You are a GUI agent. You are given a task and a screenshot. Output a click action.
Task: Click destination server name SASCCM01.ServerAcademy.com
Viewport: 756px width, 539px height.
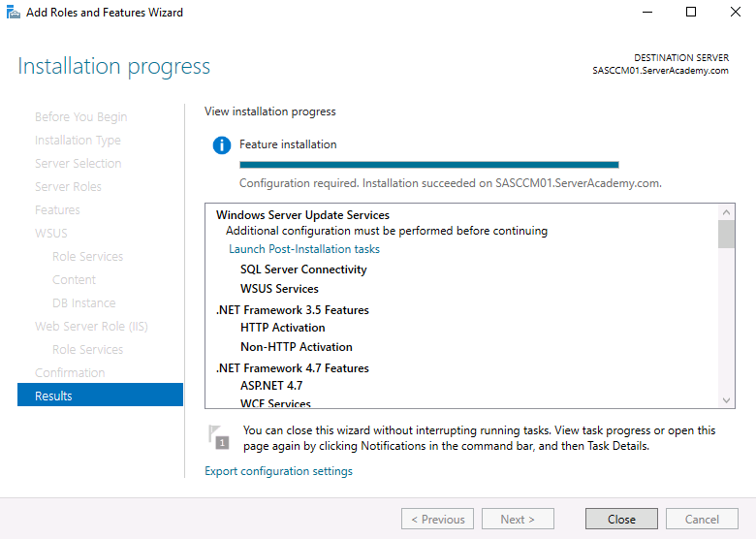pos(660,71)
